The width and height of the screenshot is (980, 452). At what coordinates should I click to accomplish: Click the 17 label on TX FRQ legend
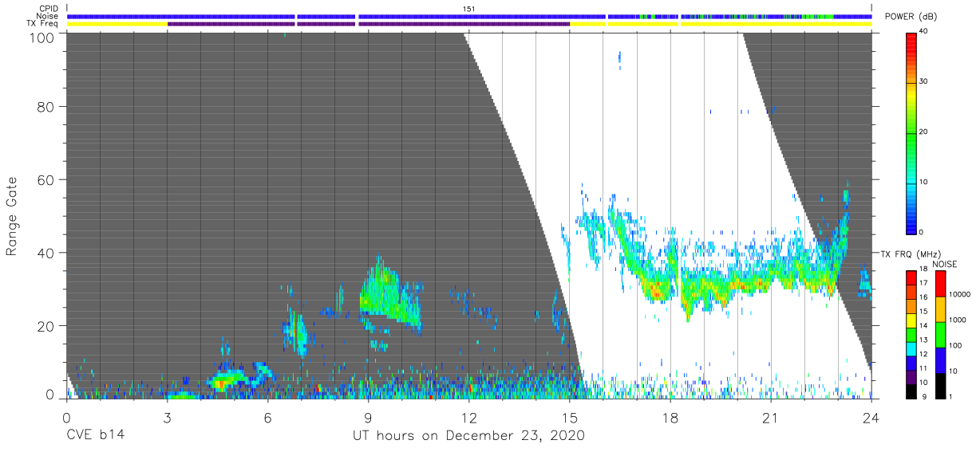[x=923, y=283]
